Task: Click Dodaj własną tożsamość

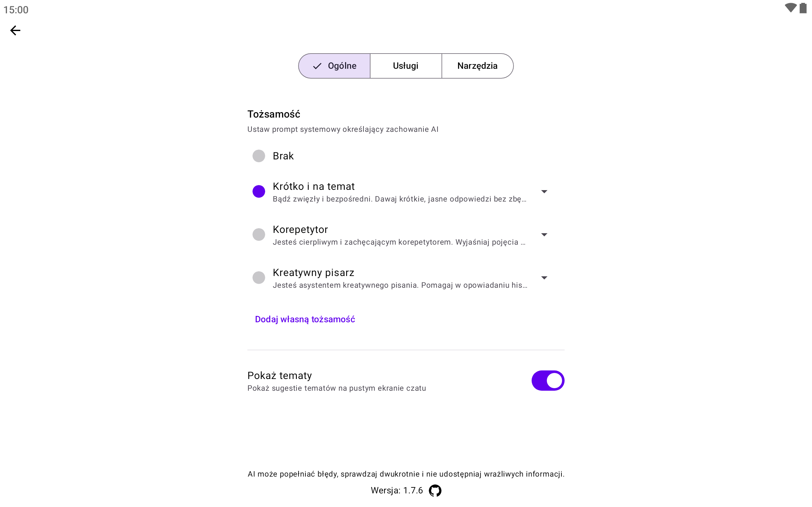Action: pos(305,319)
